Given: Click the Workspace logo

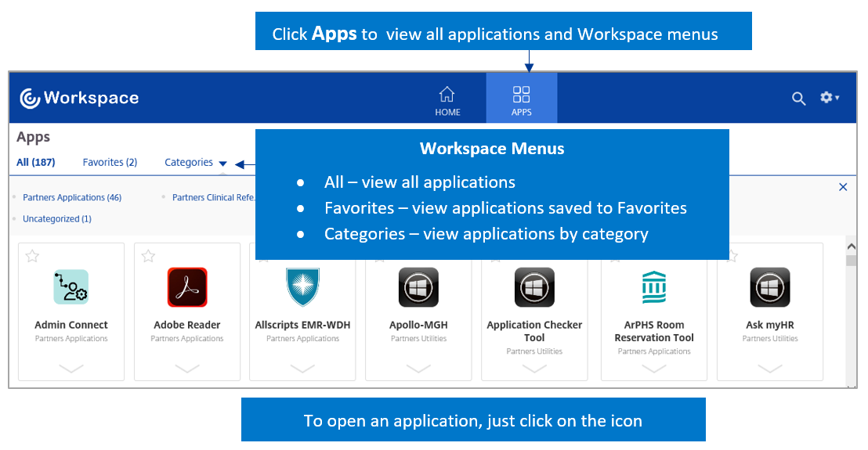Looking at the screenshot, I should coord(79,99).
